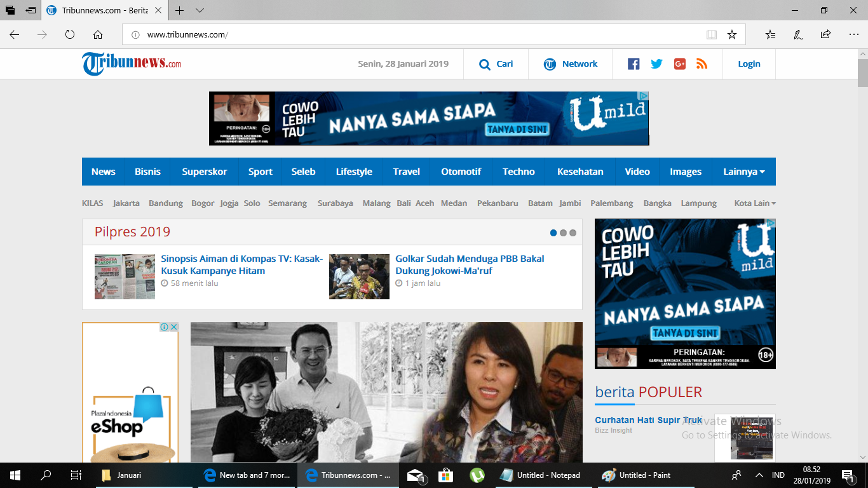This screenshot has width=868, height=488.
Task: Click the Share page icon
Action: click(x=825, y=34)
